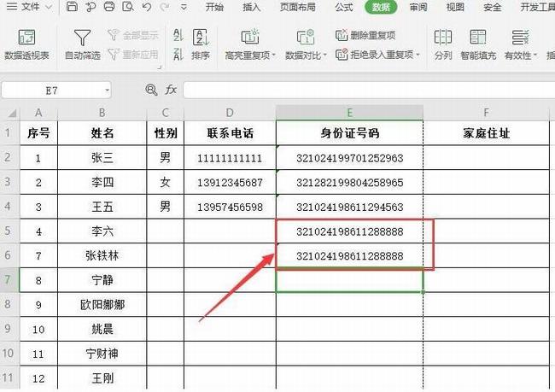
Task: Select ID cell 321282199804258965
Action: coord(349,182)
